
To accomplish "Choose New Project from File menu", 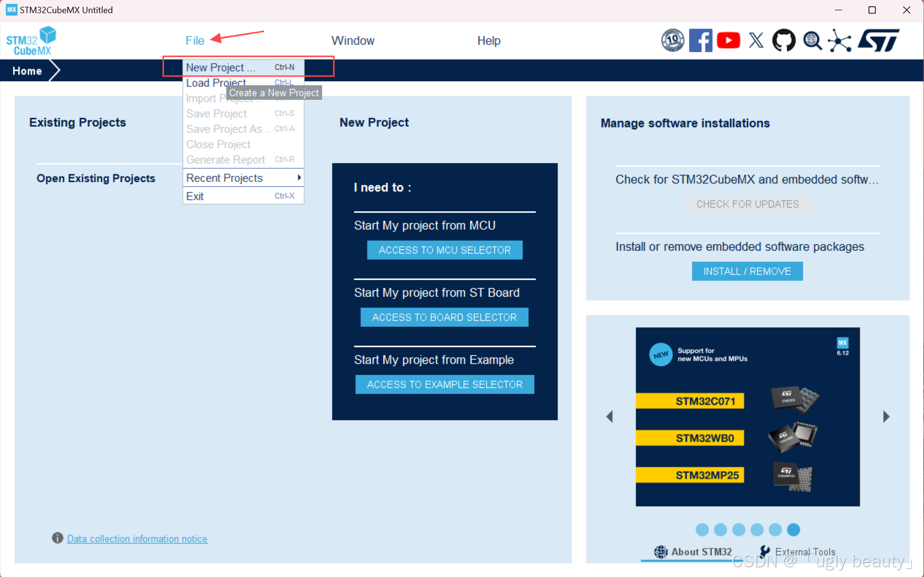I will [x=243, y=67].
